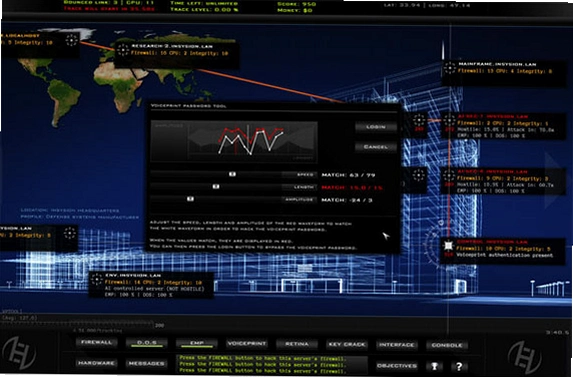Screen dimensions: 573x377
Task: Click the 'MATCH: -24 / 3' amplitude value
Action: (x=347, y=200)
